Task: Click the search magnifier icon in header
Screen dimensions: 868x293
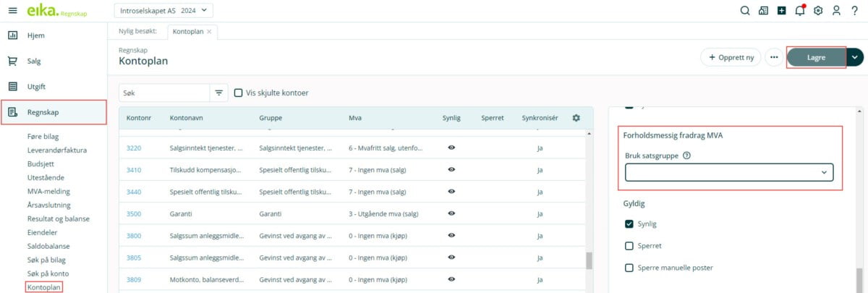Action: pos(745,10)
